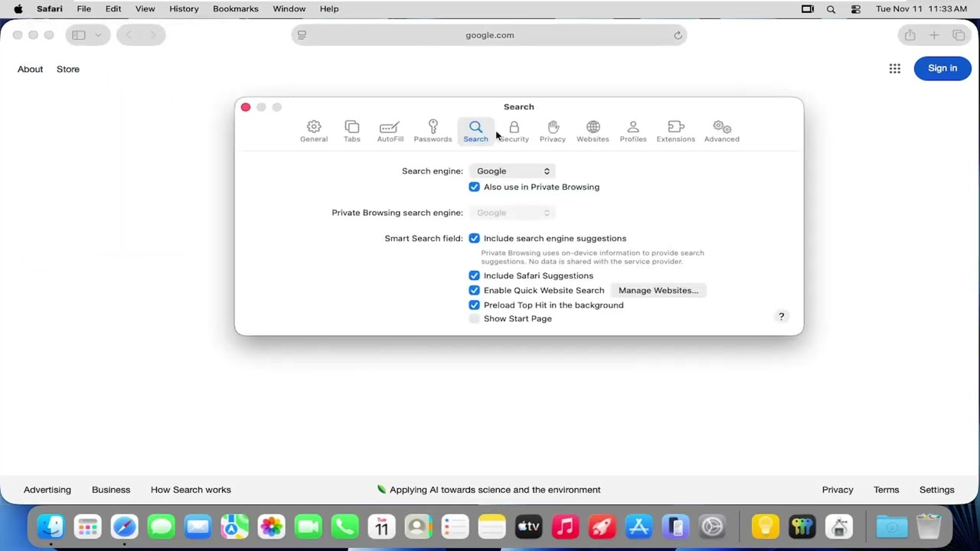
Task: Open Spotlight search in the menu bar
Action: (831, 8)
